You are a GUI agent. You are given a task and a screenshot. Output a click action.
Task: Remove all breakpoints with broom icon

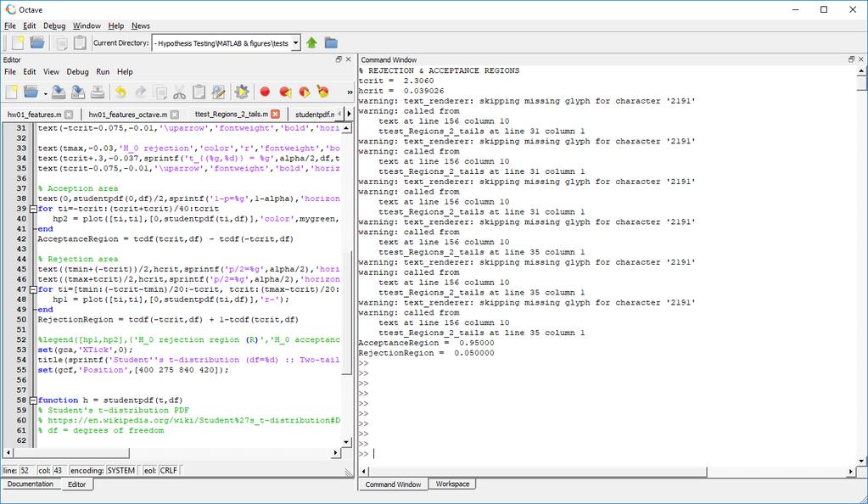323,92
